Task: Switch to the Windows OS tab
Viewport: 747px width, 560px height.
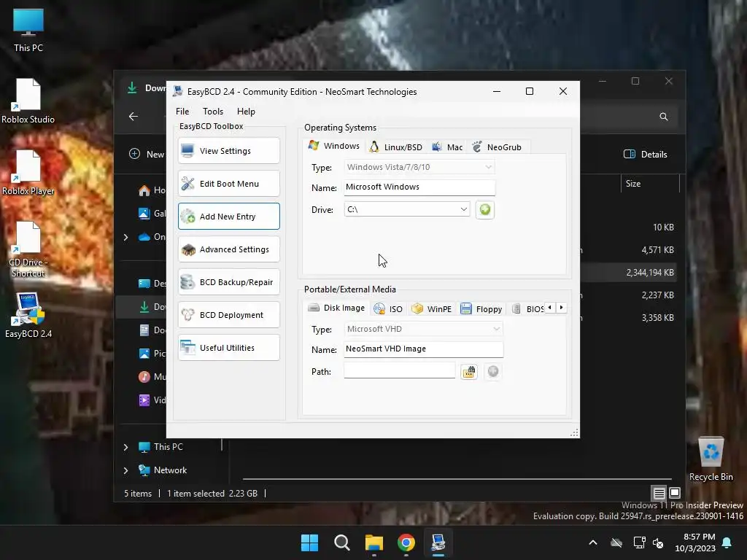Action: pyautogui.click(x=334, y=146)
